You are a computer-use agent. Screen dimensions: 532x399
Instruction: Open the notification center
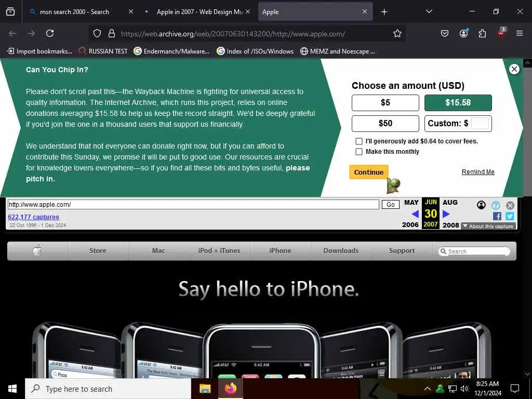(x=515, y=389)
